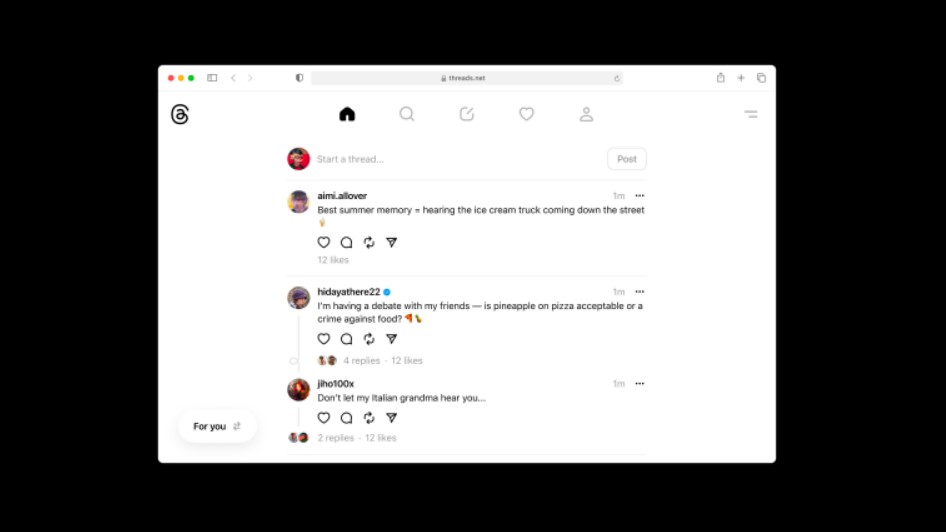Click the Start a thread input field
This screenshot has height=532, width=946.
[x=459, y=159]
